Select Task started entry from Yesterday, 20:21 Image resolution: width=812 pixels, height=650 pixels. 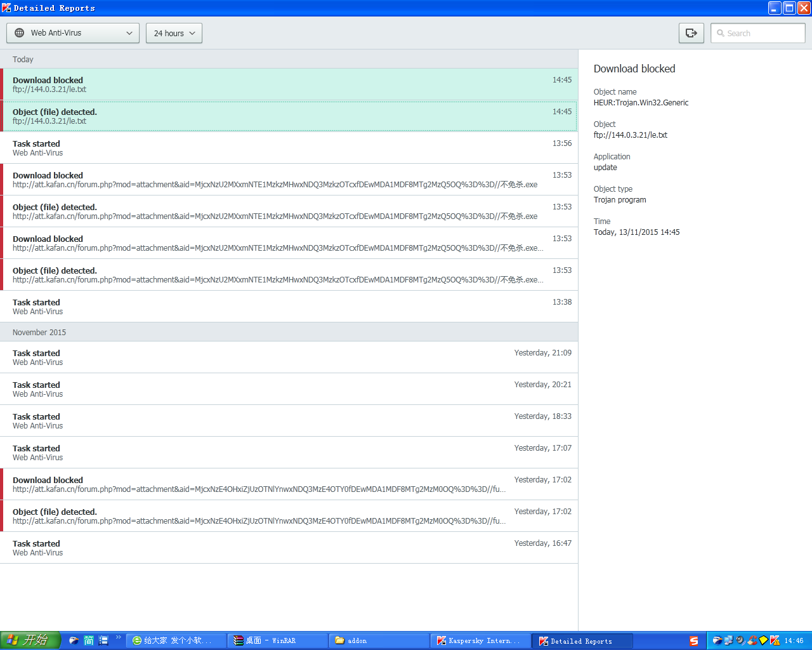(289, 389)
